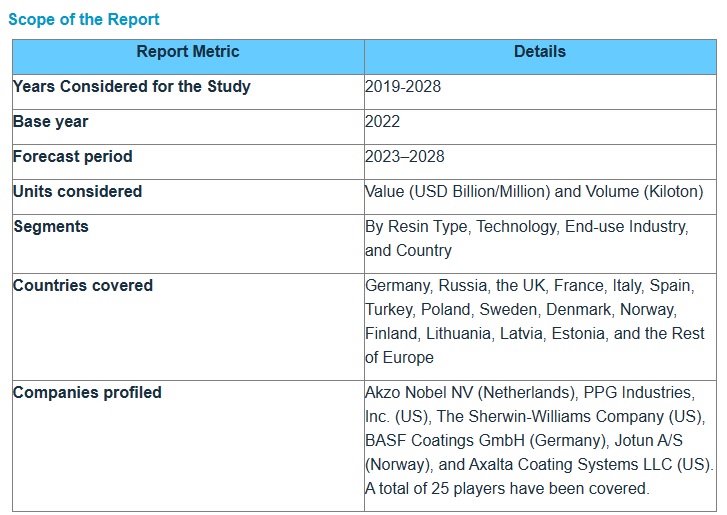
Task: Click the 'Scope of the Report' heading
Action: point(84,19)
